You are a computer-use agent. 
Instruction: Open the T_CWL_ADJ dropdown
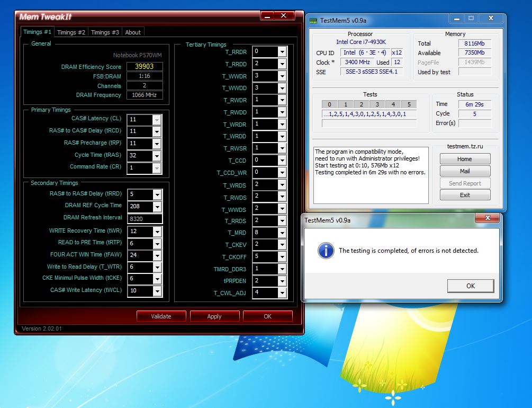click(x=282, y=293)
